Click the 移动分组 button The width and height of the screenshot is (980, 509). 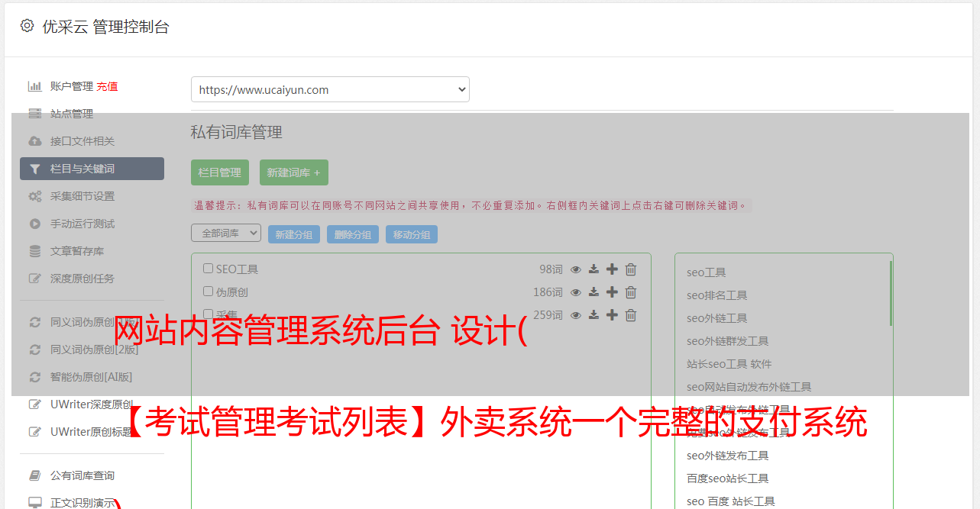coord(412,234)
